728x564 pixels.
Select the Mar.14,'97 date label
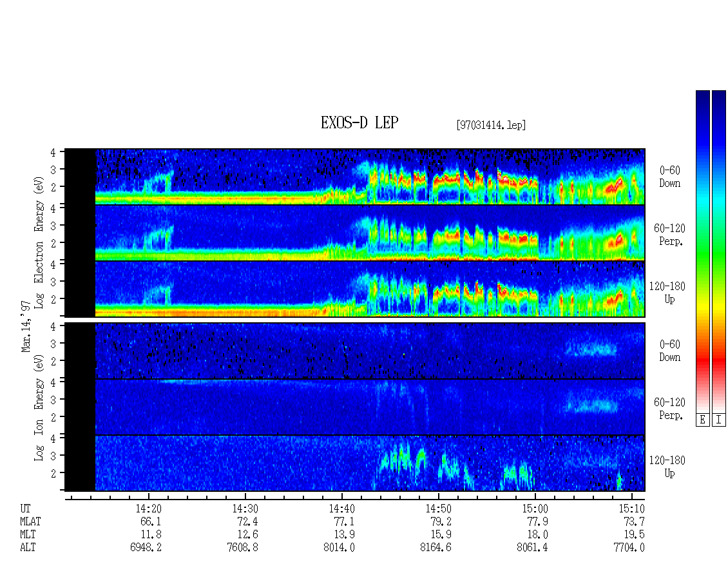point(26,326)
